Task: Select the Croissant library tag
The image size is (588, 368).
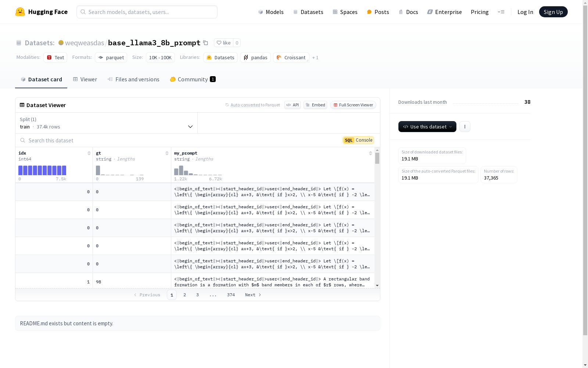Action: pos(291,57)
